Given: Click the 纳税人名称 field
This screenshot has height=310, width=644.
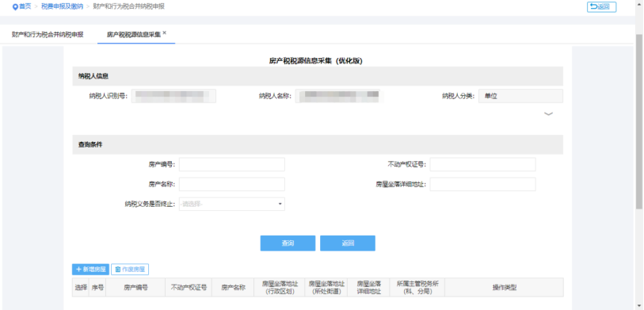Looking at the screenshot, I should [337, 96].
